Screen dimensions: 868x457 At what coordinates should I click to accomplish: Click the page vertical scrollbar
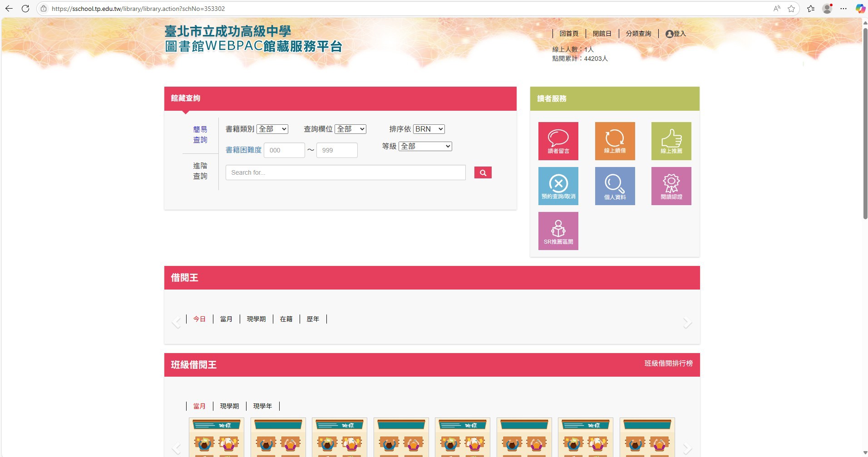click(865, 123)
